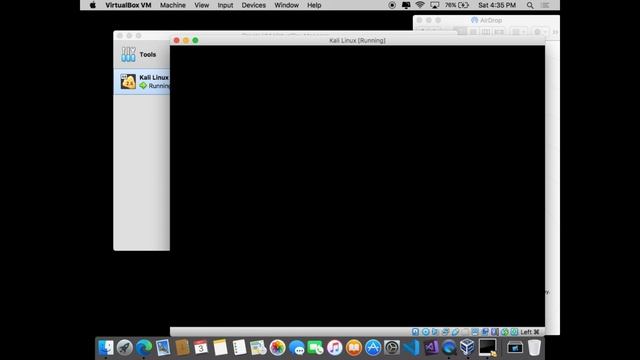Open Maps from the Dock
Viewport: 640px width, 360px height.
(258, 348)
